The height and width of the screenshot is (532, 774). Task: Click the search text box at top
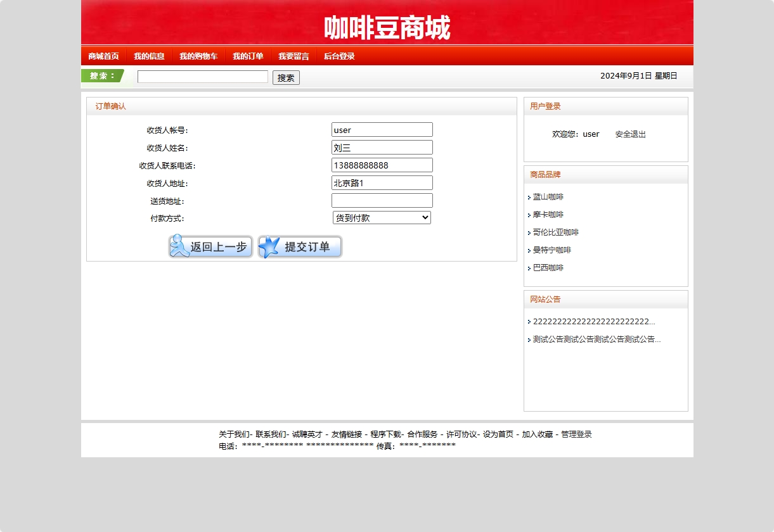[202, 76]
